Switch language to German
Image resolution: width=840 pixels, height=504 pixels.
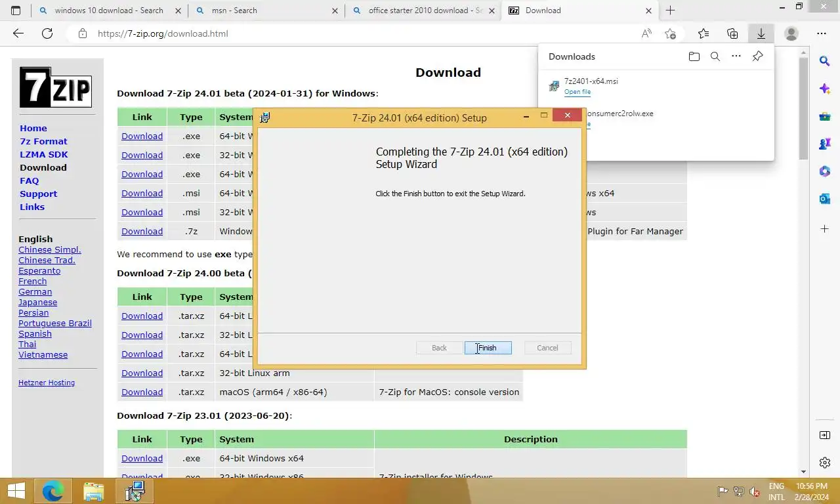click(x=35, y=291)
